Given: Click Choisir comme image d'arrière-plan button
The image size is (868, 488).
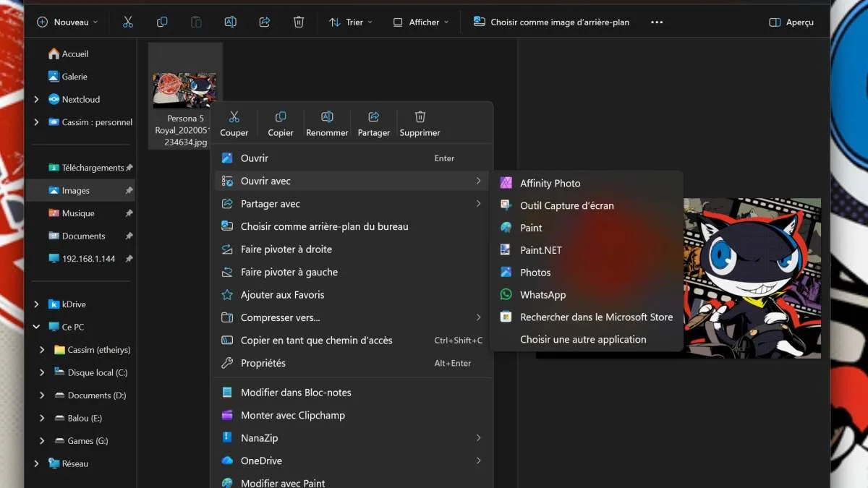Looking at the screenshot, I should pyautogui.click(x=551, y=22).
